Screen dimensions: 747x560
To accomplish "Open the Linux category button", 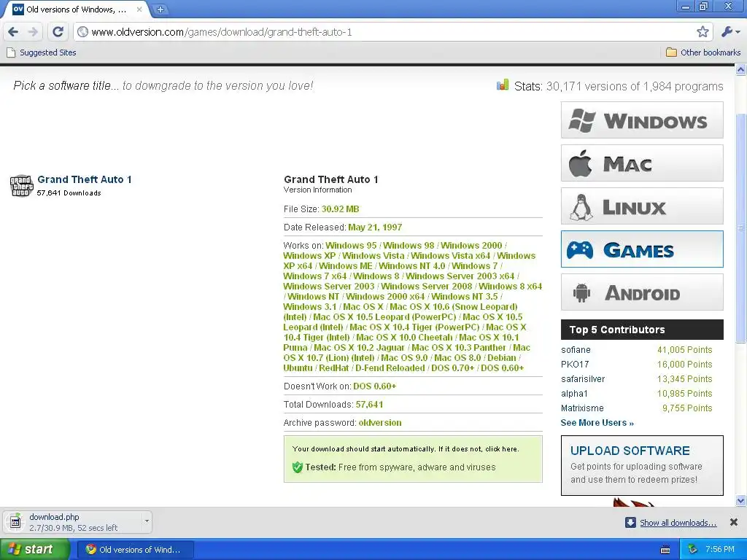I will tap(642, 206).
